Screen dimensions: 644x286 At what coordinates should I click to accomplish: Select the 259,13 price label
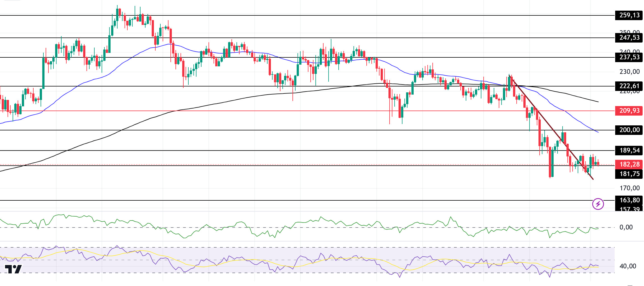tap(629, 15)
